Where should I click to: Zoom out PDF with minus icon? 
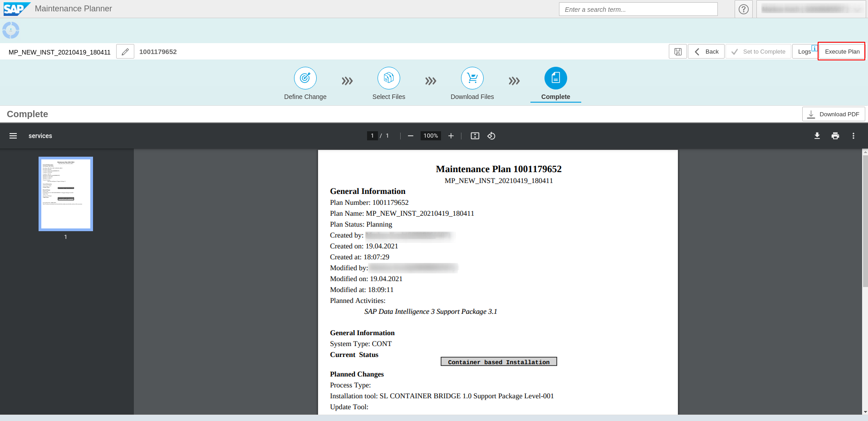411,136
